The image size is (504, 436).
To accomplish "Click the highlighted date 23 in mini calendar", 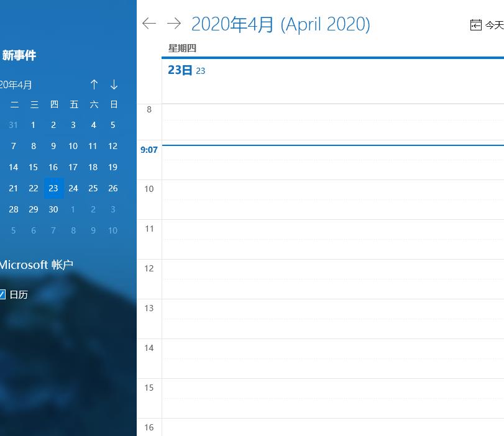I will (53, 188).
